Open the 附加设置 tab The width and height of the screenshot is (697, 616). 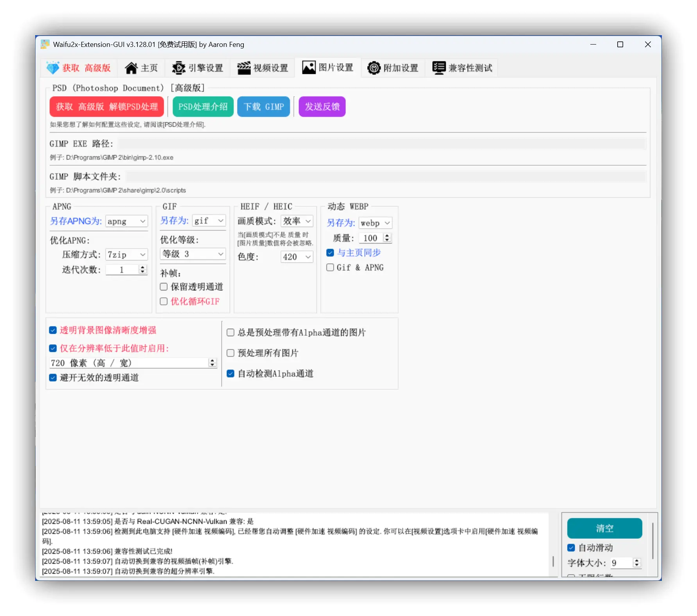coord(393,68)
